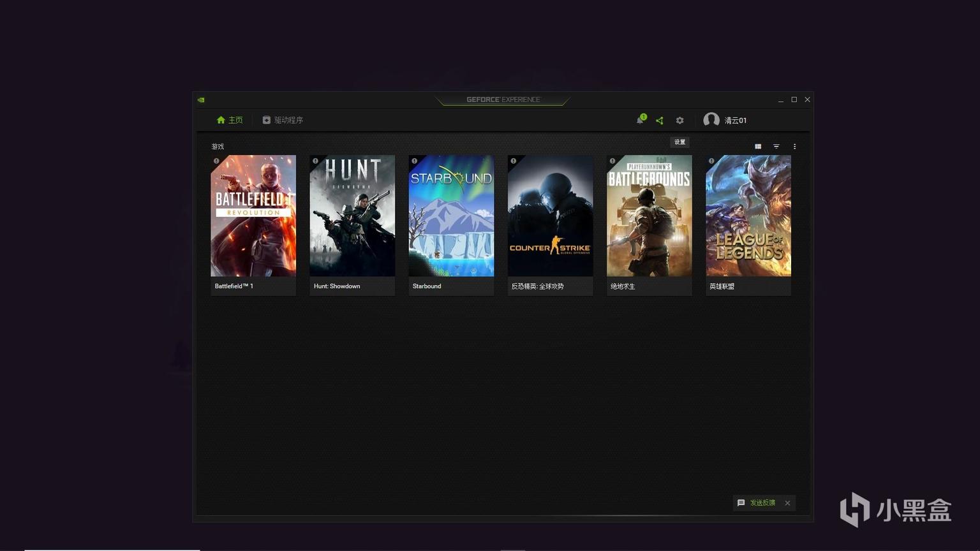Select the Starbound game cover
Viewport: 980px width, 551px height.
451,217
